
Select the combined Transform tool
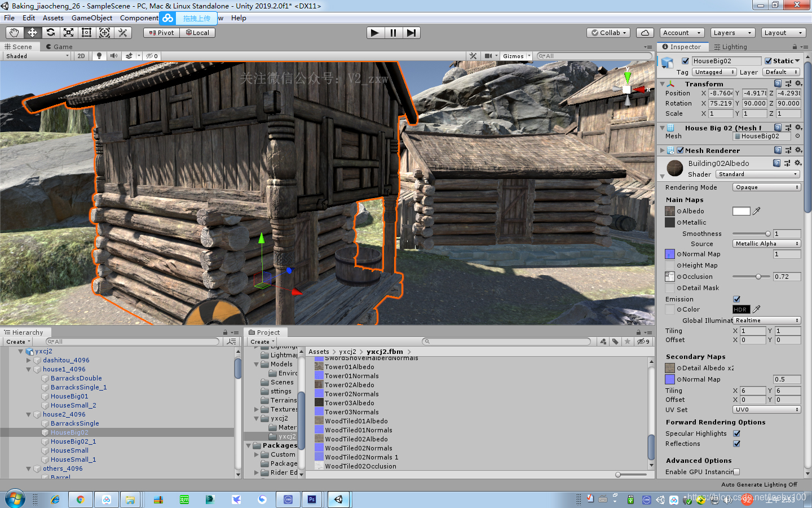104,33
